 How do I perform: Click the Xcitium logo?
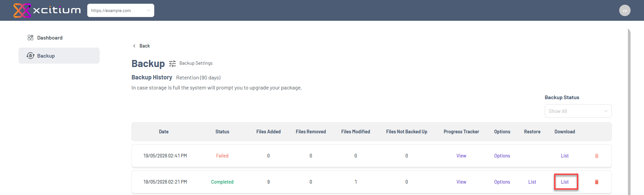pyautogui.click(x=47, y=10)
